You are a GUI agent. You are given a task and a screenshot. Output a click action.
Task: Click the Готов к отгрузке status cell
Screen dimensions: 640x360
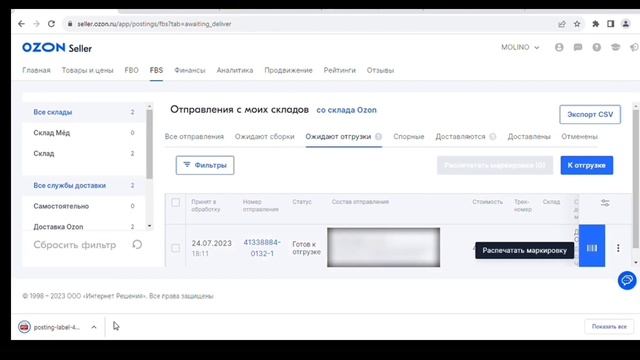[x=307, y=248]
